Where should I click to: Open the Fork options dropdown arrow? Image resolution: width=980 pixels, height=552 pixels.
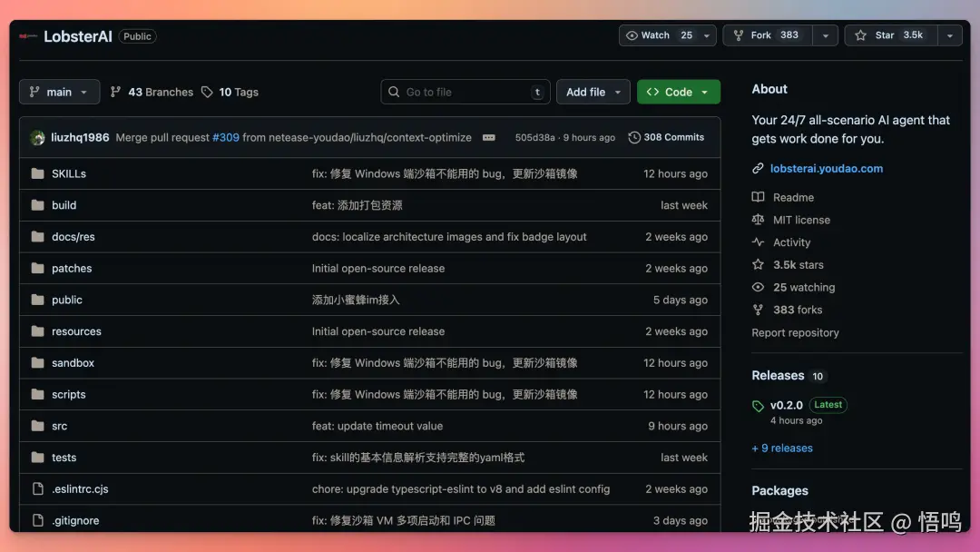tap(825, 35)
